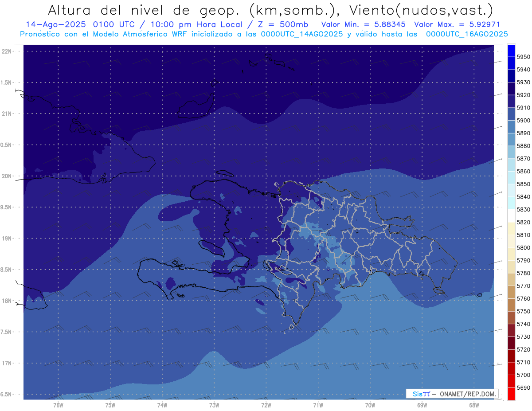Click 'Valor Max. = 5.92971' text
The height and width of the screenshot is (411, 532).
(x=457, y=24)
